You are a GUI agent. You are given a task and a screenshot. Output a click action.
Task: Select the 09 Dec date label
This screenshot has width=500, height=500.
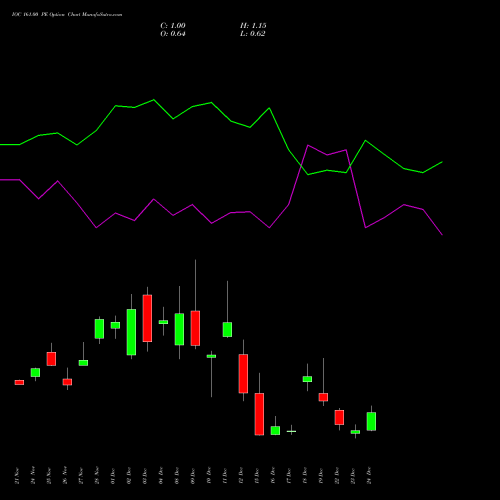(193, 476)
